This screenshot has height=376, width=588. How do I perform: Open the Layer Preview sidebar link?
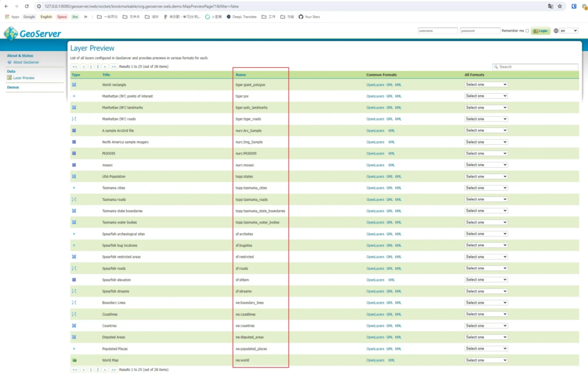24,78
